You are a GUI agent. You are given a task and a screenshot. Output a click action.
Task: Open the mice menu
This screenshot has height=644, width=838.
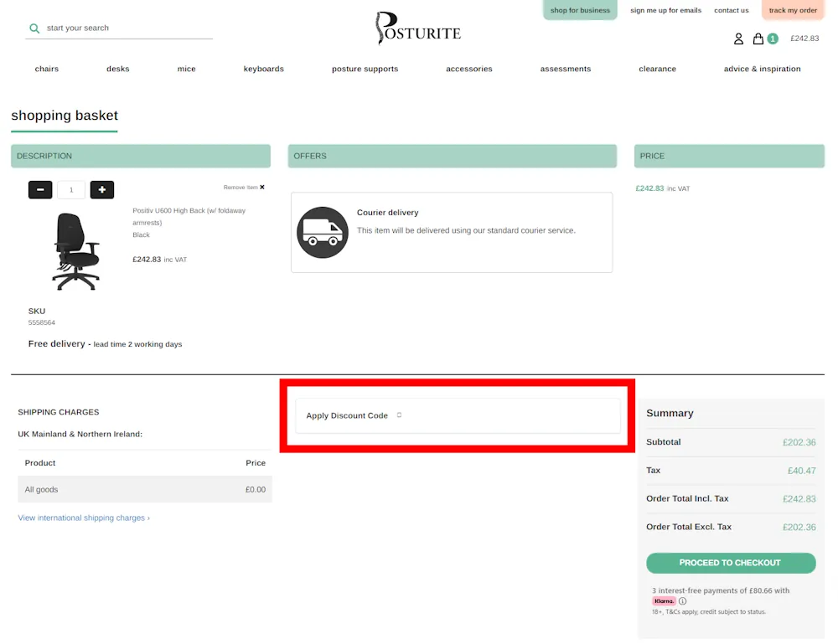[x=187, y=69]
